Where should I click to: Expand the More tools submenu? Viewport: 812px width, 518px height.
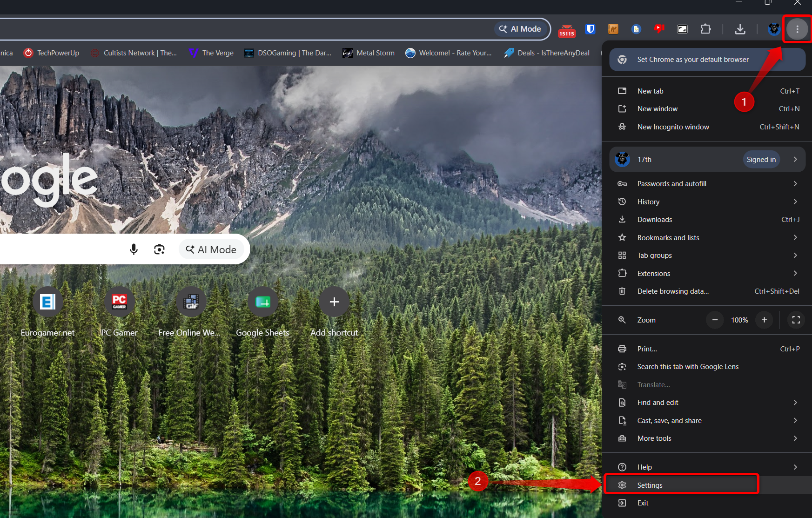(707, 438)
